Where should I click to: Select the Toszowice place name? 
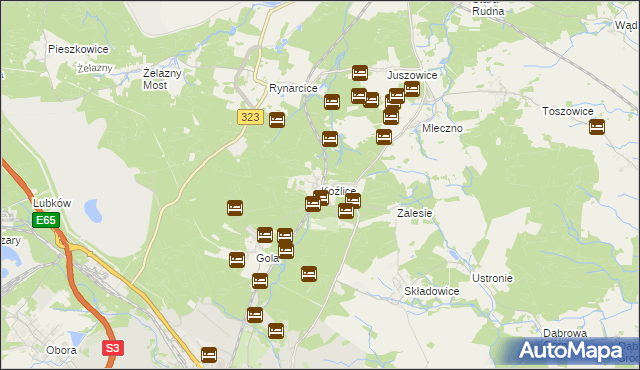[567, 111]
